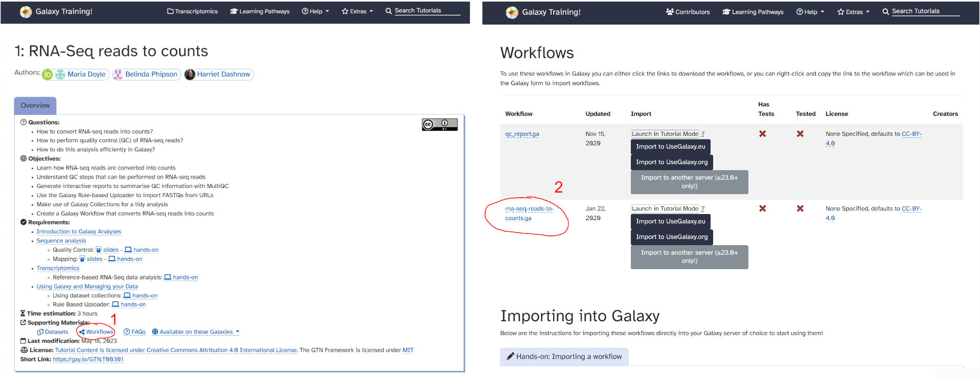Image resolution: width=980 pixels, height=380 pixels.
Task: Click the hands-on laptop icon for Rule Based Uploader
Action: coord(116,304)
